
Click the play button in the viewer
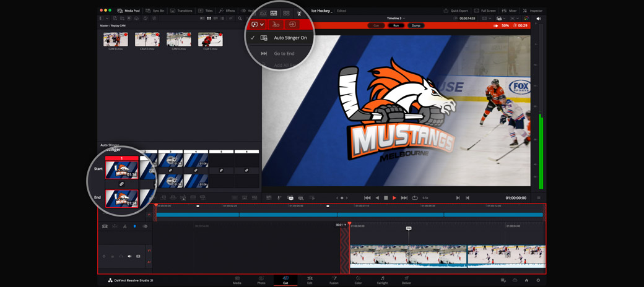click(394, 198)
